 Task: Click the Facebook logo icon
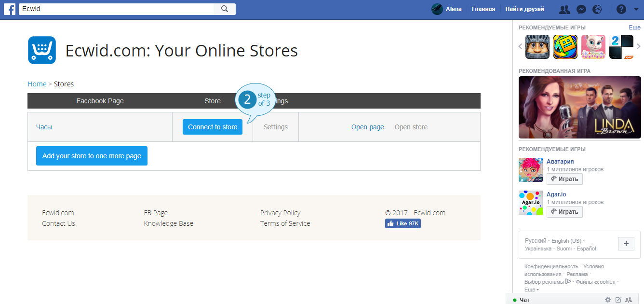tap(10, 9)
